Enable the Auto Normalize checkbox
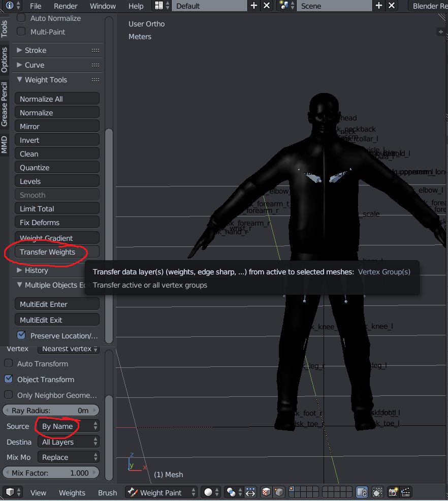Viewport: 448px width, 501px height. [21, 18]
